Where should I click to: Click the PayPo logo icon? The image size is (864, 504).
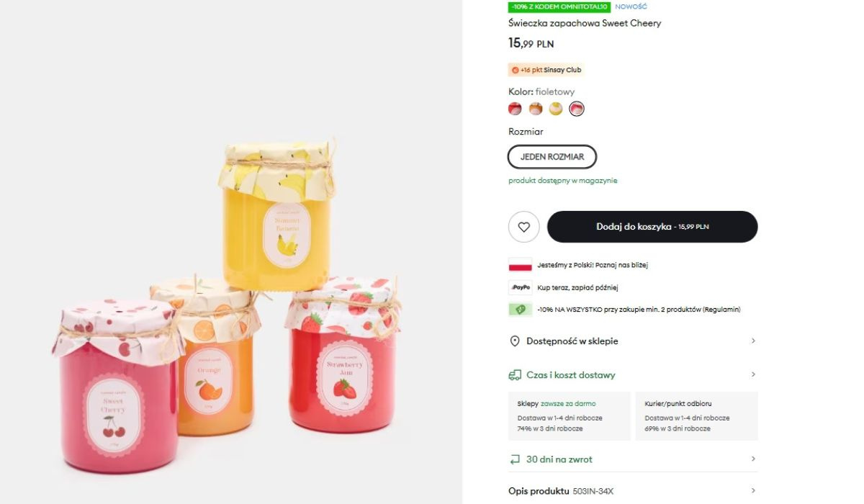coord(520,287)
